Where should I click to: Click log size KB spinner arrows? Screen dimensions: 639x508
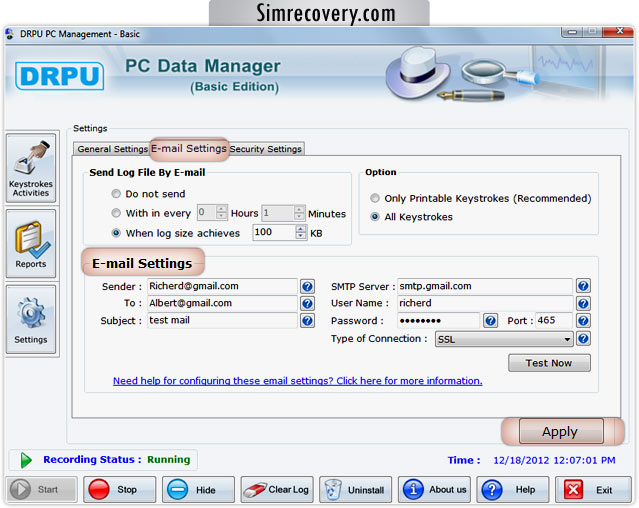tap(301, 232)
